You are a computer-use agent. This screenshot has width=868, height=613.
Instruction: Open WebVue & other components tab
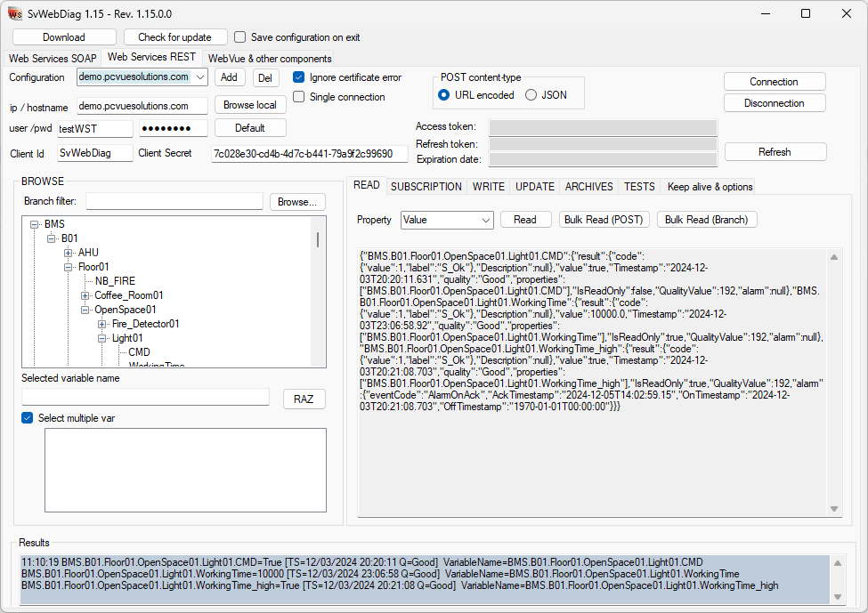pyautogui.click(x=270, y=58)
